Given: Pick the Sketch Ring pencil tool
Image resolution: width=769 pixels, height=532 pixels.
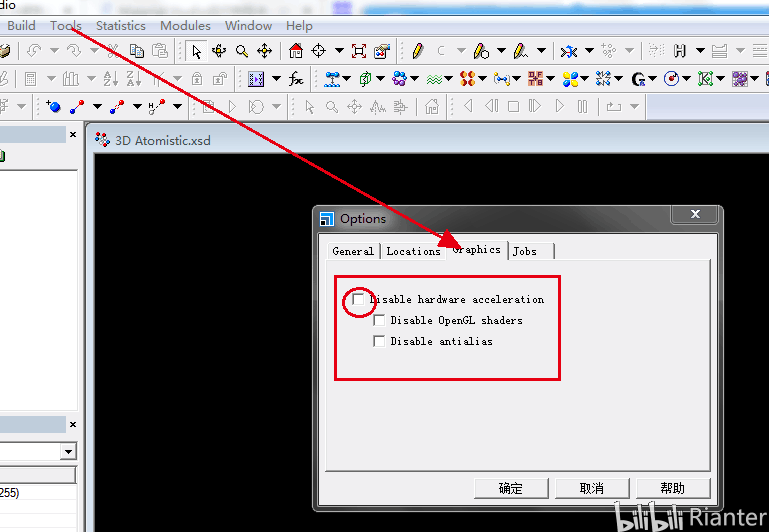Looking at the screenshot, I should coord(481,51).
